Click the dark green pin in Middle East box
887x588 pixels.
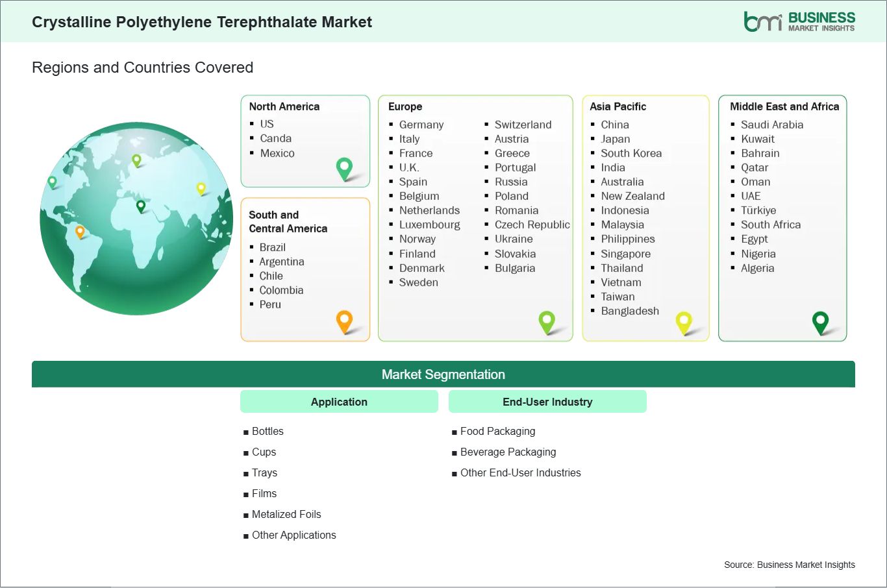[x=821, y=321]
